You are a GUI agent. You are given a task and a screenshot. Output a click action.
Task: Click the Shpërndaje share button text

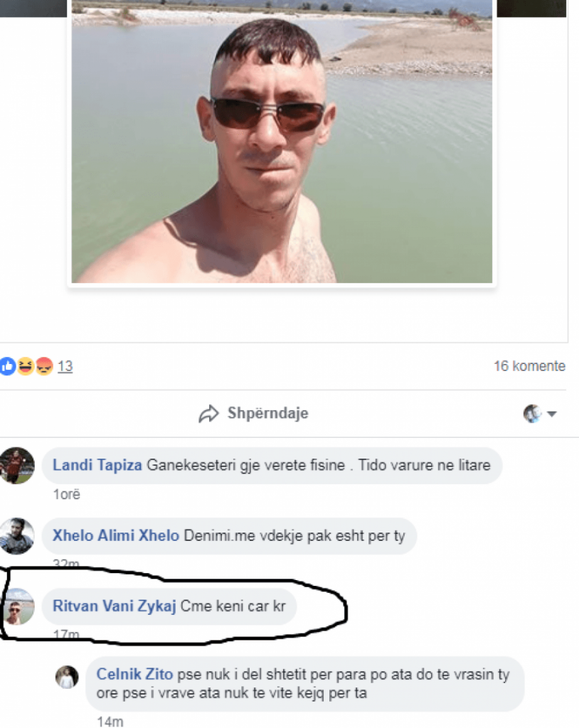[x=267, y=413]
